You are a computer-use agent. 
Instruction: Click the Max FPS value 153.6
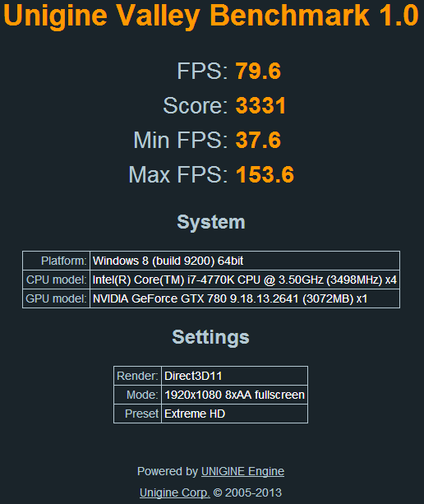(x=265, y=174)
